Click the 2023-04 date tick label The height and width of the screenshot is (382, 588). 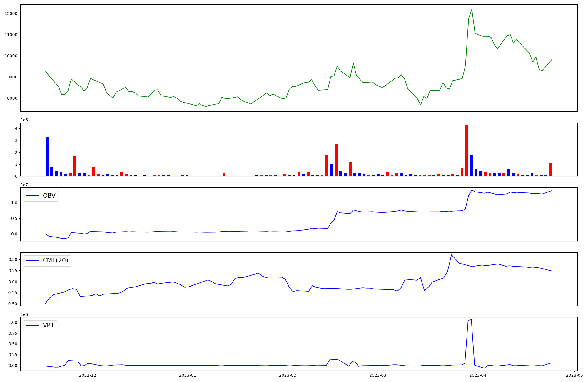pyautogui.click(x=477, y=375)
